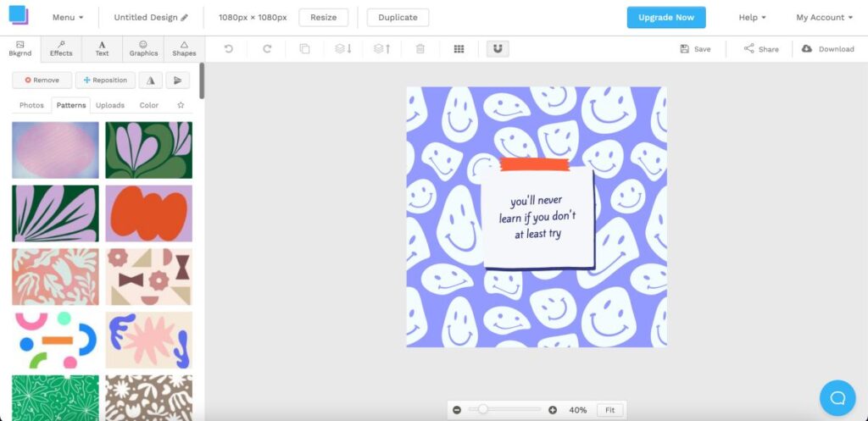Image resolution: width=868 pixels, height=421 pixels.
Task: Click the Remove background button
Action: click(42, 80)
